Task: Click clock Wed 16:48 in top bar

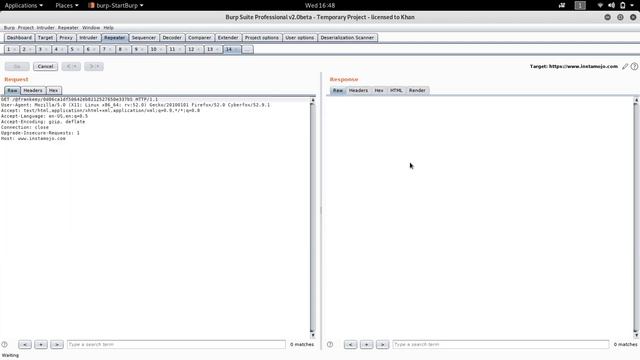Action: tap(320, 5)
